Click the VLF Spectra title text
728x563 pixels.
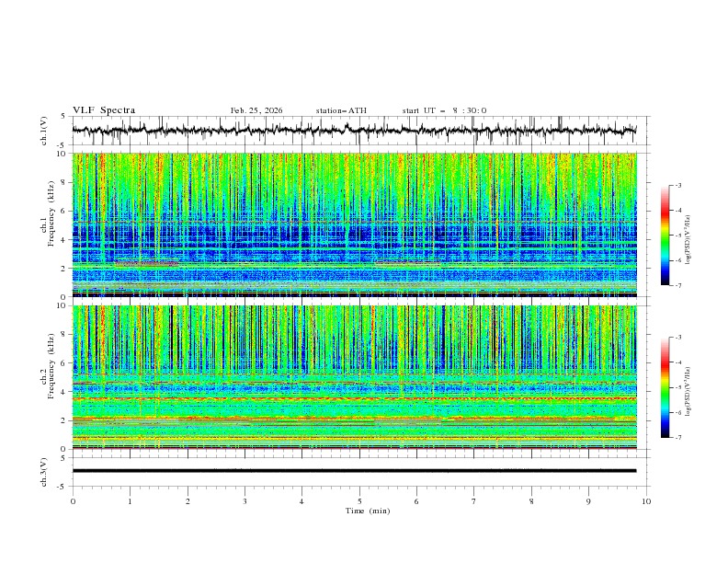coord(104,110)
